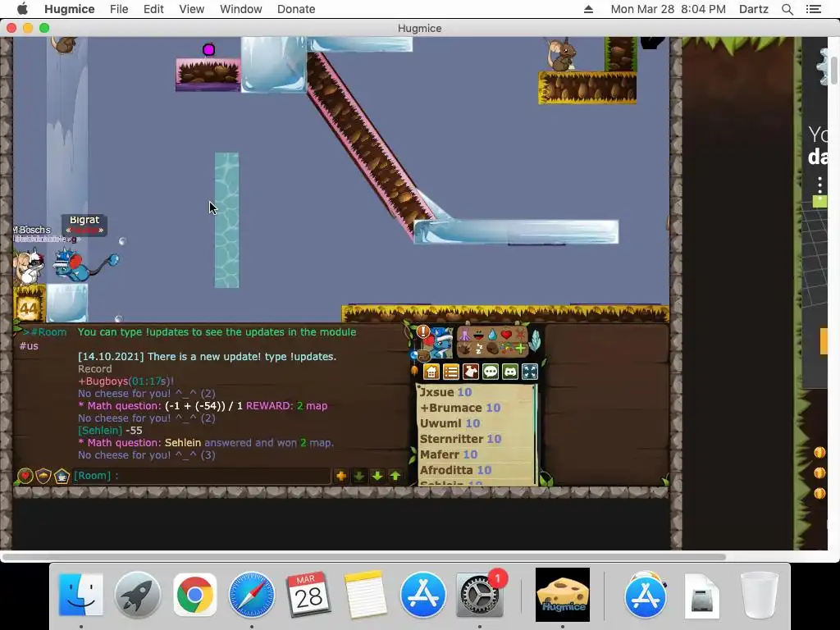Open Launchpad from the Dock
The width and height of the screenshot is (840, 630).
coord(138,595)
